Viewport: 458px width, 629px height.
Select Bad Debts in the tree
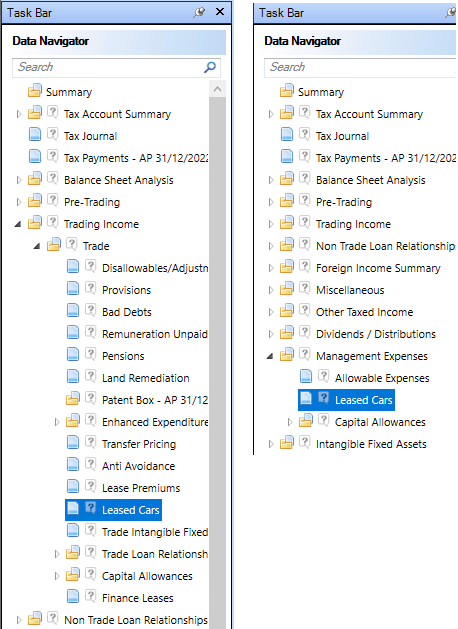pos(127,312)
